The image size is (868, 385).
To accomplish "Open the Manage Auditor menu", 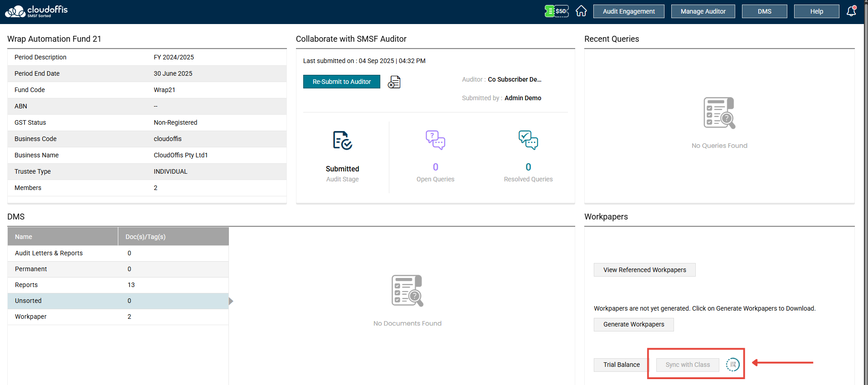I will (703, 11).
